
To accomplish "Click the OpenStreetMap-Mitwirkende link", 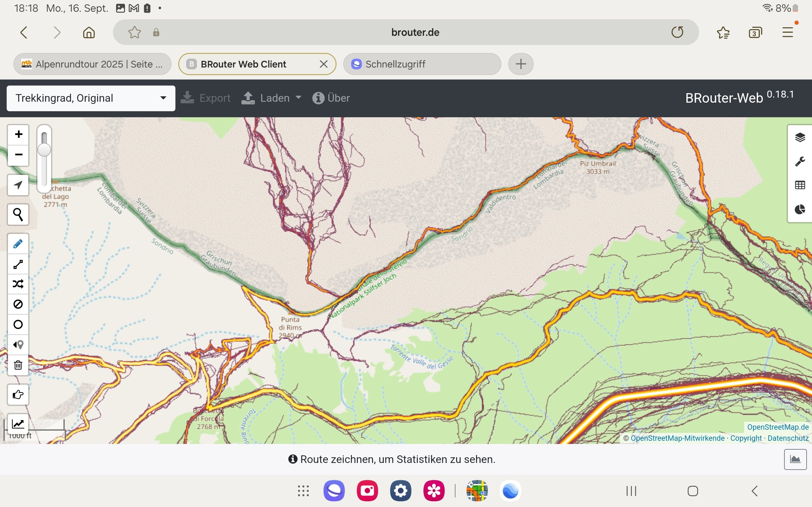I will [677, 438].
